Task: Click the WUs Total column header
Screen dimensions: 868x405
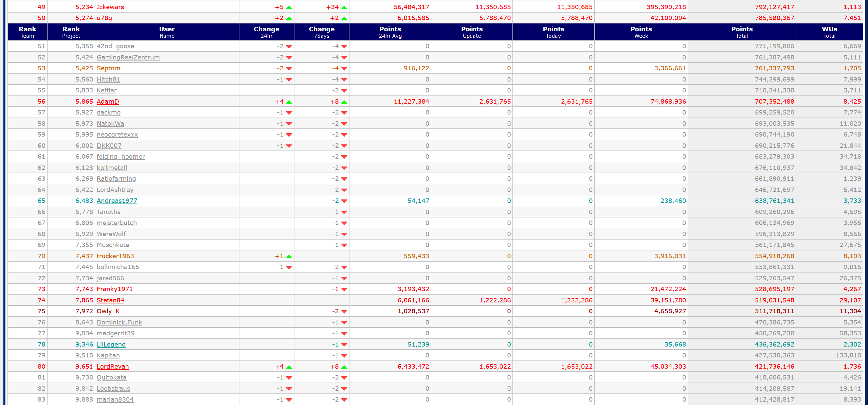Action: [x=829, y=32]
